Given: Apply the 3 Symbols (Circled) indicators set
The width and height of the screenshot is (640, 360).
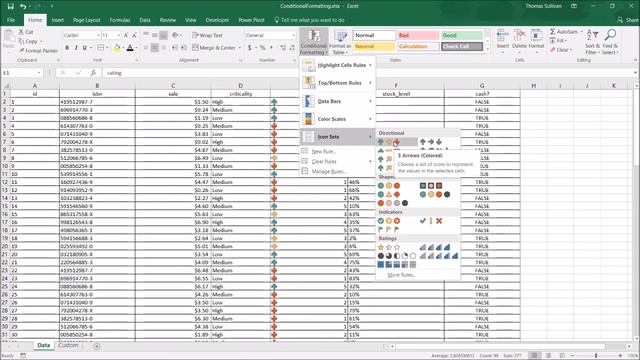Looking at the screenshot, I should pos(389,221).
